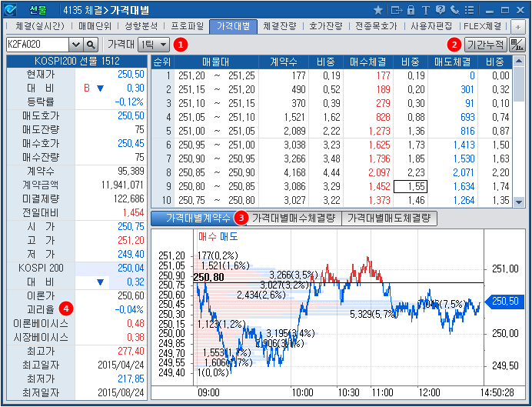Switch to FLEX체결 tab
Viewport: 532px width, 407px height.
click(482, 26)
